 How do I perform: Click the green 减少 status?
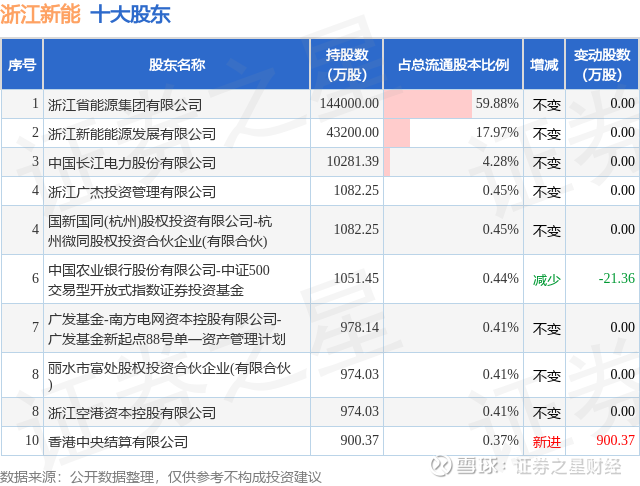click(546, 280)
